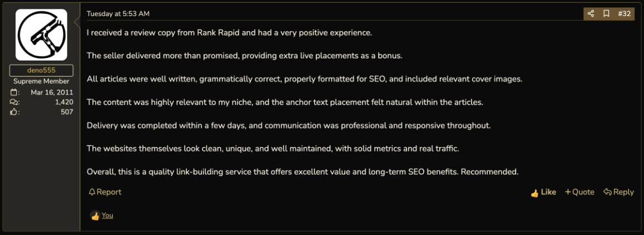
Task: Open the 'You' reactions list link
Action: (x=107, y=216)
